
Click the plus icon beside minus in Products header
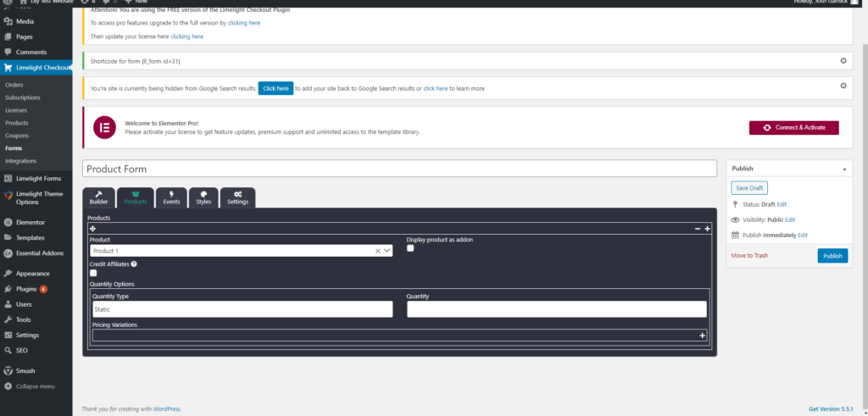pyautogui.click(x=707, y=229)
